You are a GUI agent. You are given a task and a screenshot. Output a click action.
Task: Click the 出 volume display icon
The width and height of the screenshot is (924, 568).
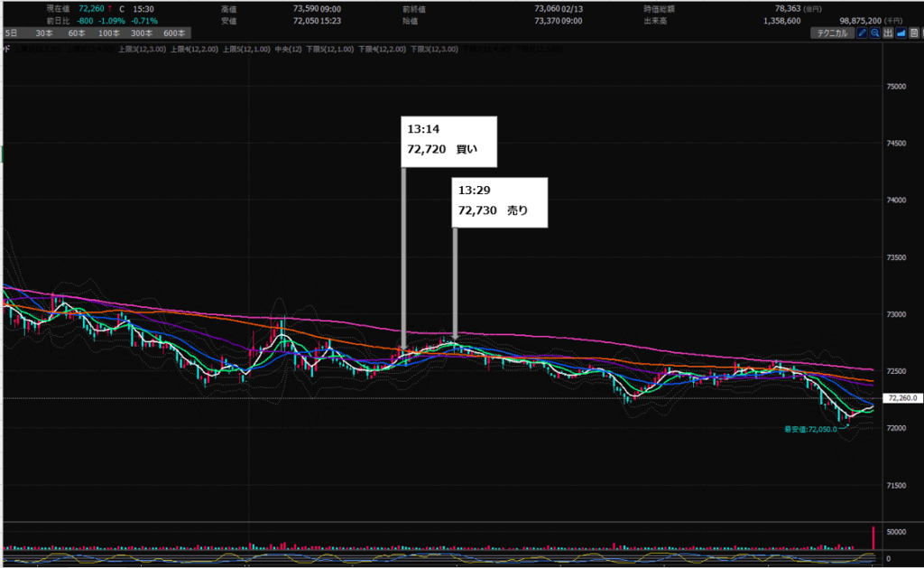[x=888, y=33]
